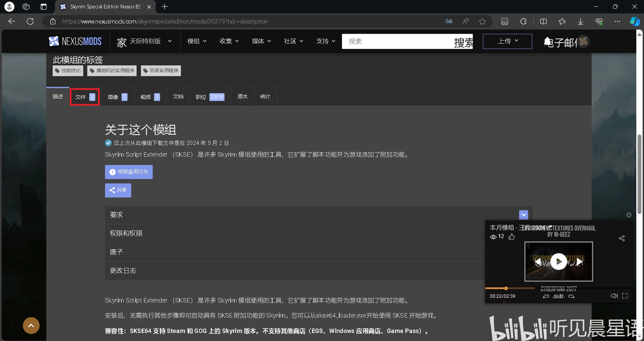The width and height of the screenshot is (644, 341).
Task: Activate the read aloud icon
Action: click(466, 22)
